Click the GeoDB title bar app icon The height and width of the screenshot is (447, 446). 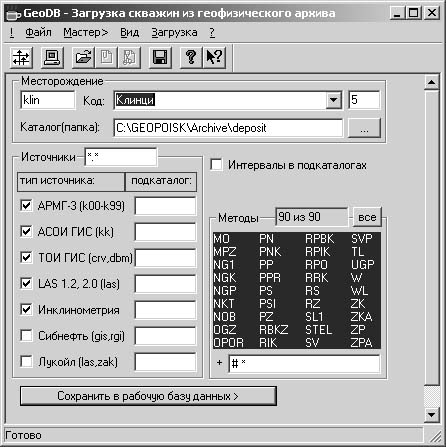[x=13, y=14]
